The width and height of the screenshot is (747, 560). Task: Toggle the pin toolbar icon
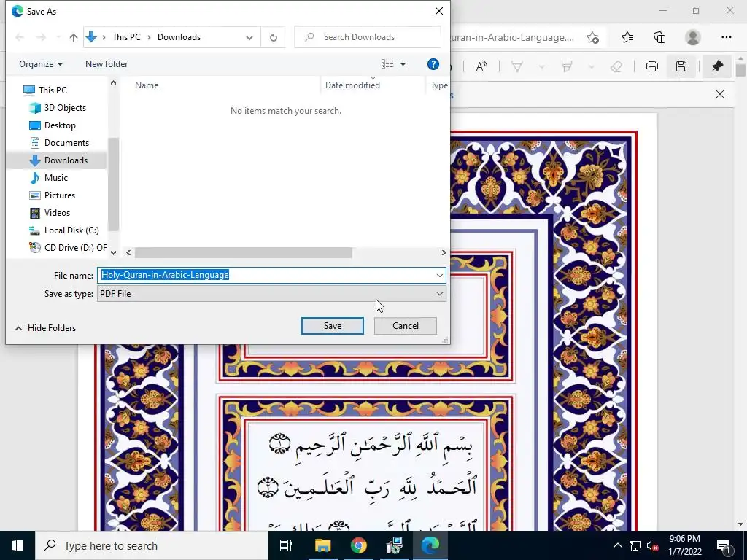(x=717, y=66)
